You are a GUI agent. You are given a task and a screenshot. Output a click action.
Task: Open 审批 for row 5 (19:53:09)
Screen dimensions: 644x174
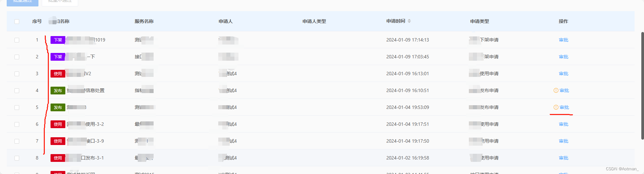pyautogui.click(x=564, y=107)
